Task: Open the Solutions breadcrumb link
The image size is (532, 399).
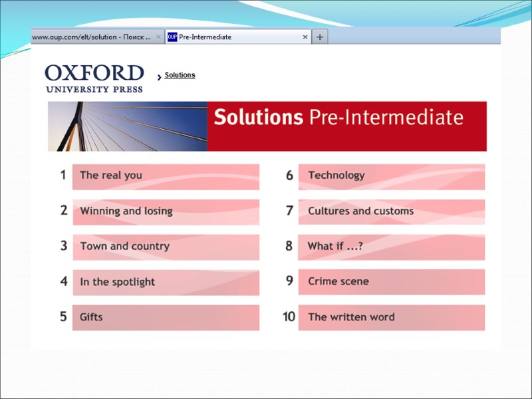Action: click(x=180, y=75)
